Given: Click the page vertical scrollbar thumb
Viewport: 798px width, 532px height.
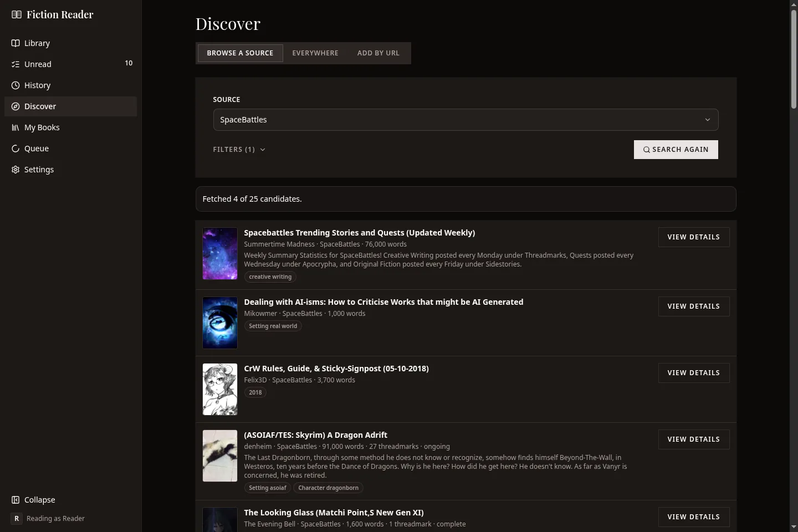Looking at the screenshot, I should (x=794, y=58).
